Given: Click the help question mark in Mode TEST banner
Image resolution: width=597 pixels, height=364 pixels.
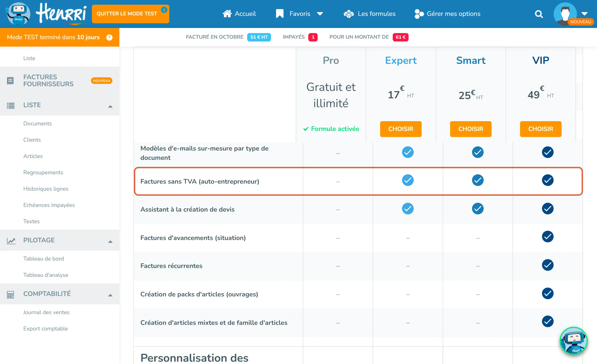Looking at the screenshot, I should pyautogui.click(x=109, y=37).
